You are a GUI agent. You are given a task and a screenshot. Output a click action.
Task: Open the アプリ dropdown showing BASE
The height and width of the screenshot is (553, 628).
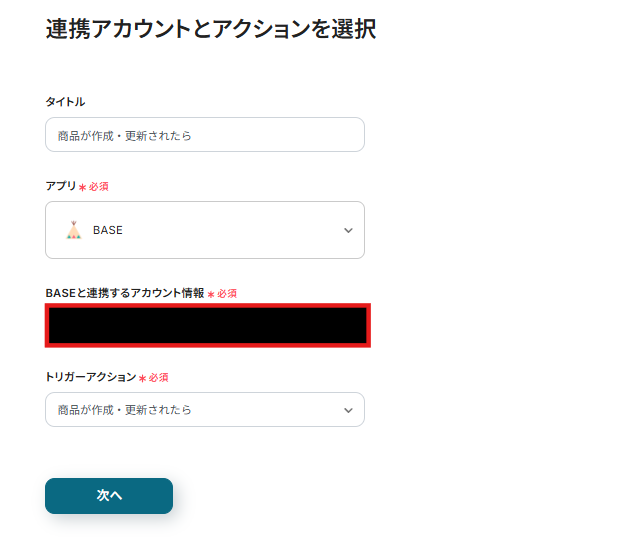[204, 230]
